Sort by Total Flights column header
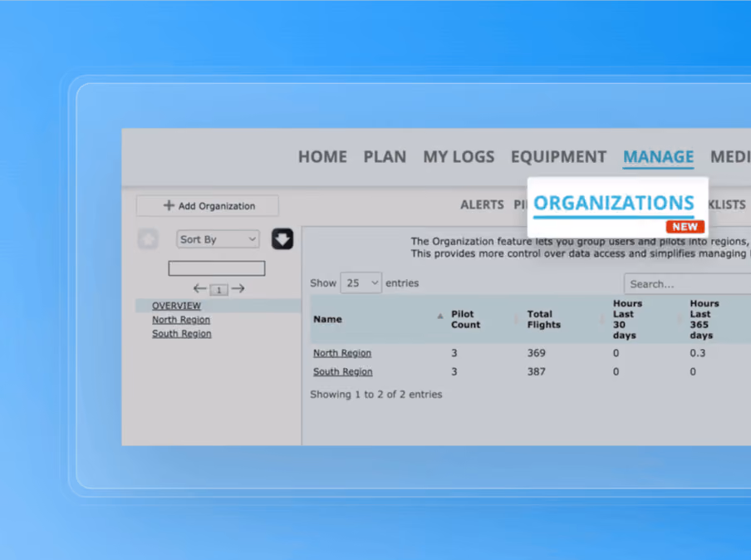 543,319
